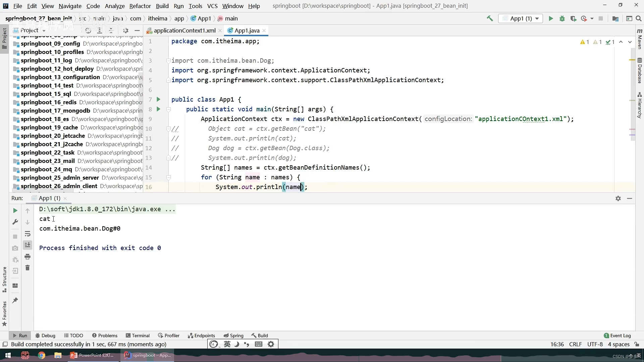This screenshot has width=644, height=362.
Task: Run App1 with Coverage icon
Action: pyautogui.click(x=573, y=18)
